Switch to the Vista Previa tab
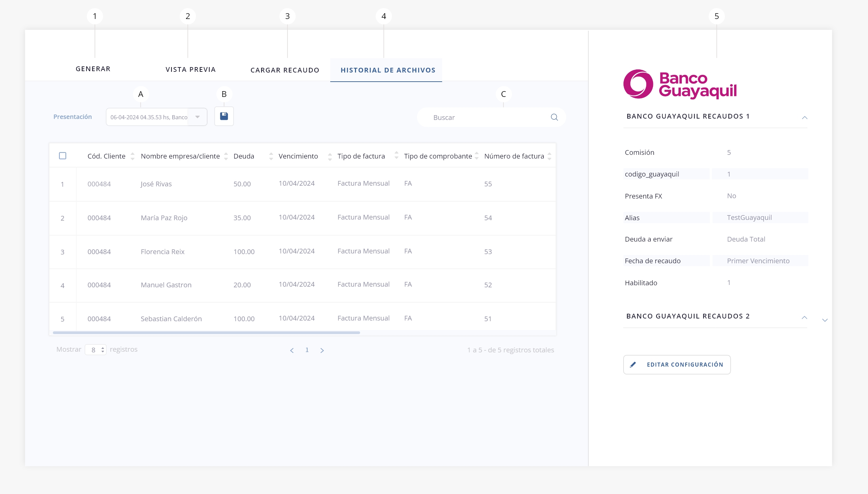 (x=191, y=69)
